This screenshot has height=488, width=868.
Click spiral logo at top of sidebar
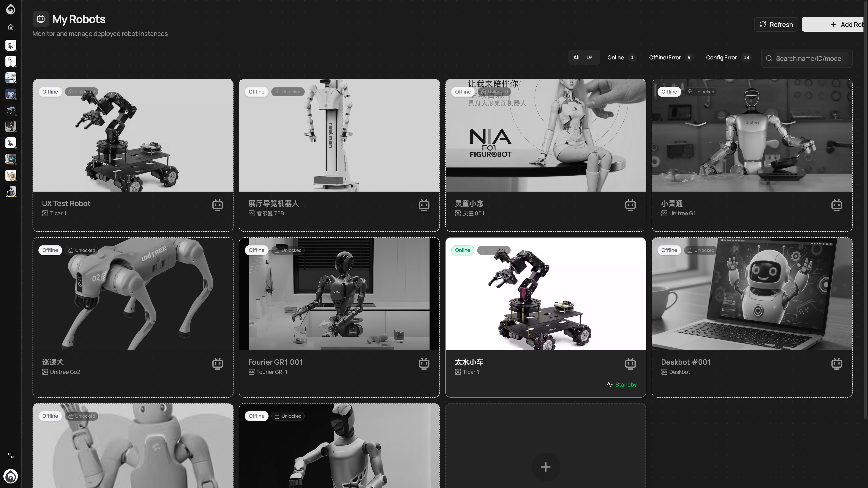click(x=11, y=9)
